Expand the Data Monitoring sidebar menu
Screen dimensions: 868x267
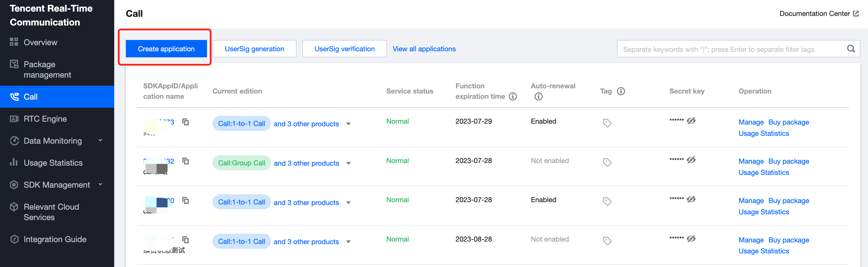pos(100,140)
